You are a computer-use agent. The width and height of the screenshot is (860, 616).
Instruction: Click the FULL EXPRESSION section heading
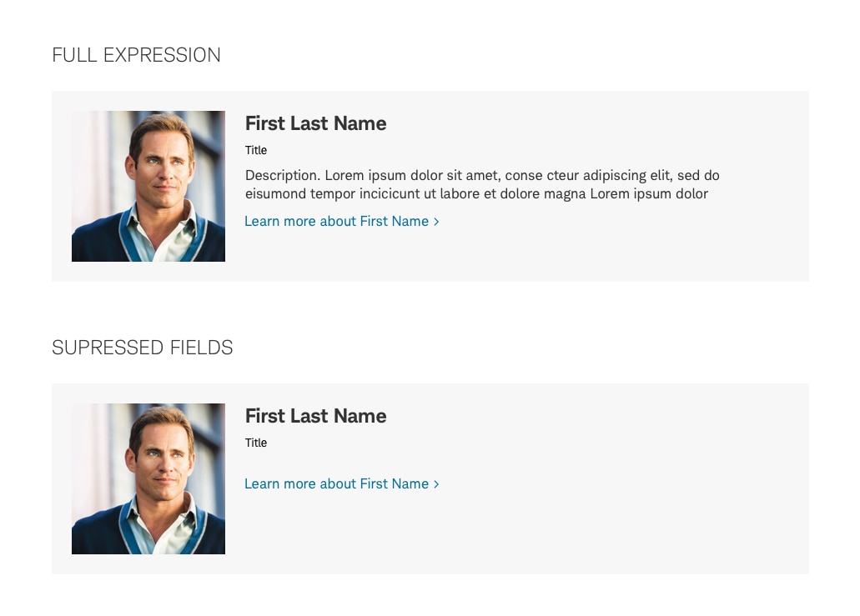[x=136, y=55]
